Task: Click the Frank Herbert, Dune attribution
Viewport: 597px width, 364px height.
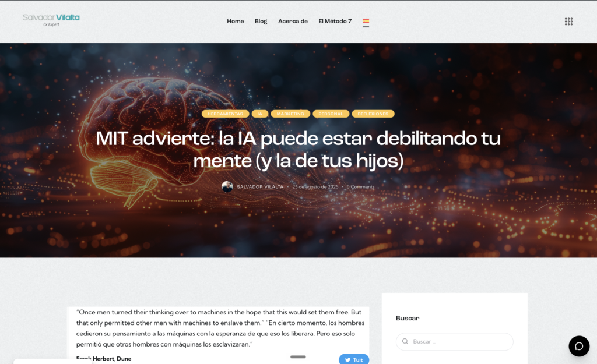Action: click(x=104, y=359)
